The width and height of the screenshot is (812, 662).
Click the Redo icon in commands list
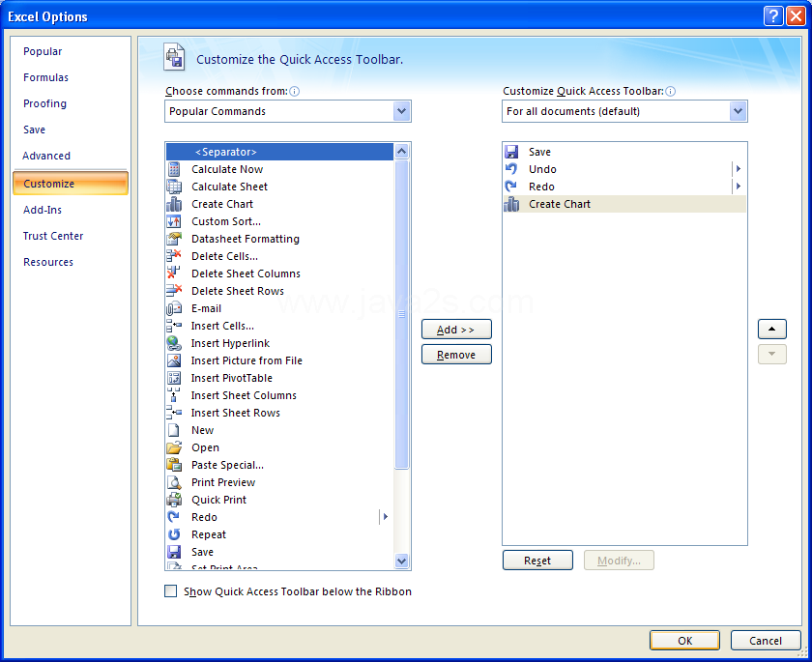[x=174, y=517]
